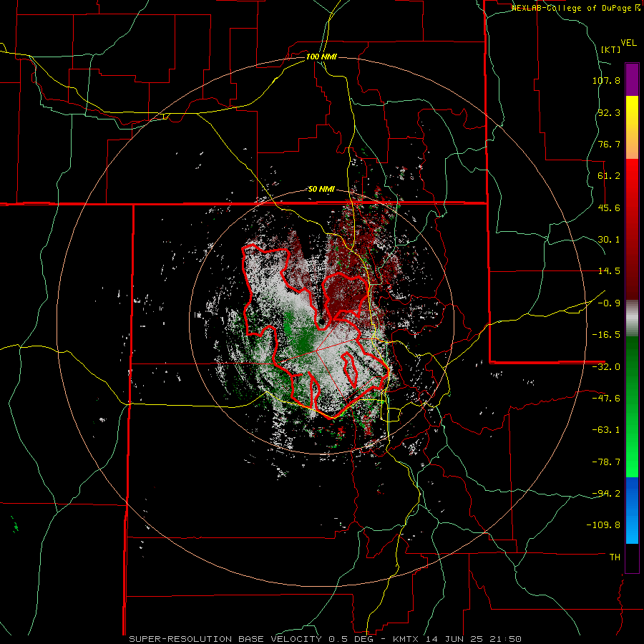The image size is (644, 644).
Task: Click the [KT] units label
Action: pos(611,49)
